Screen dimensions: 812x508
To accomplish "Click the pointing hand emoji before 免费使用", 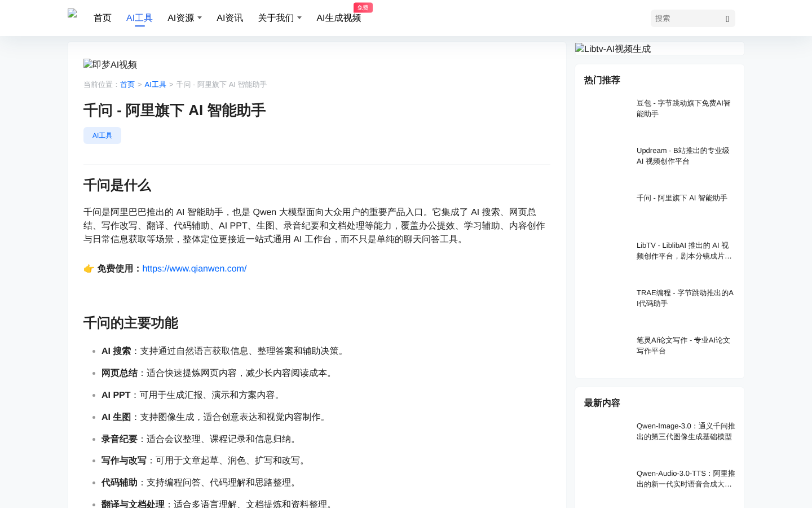I will tap(89, 269).
